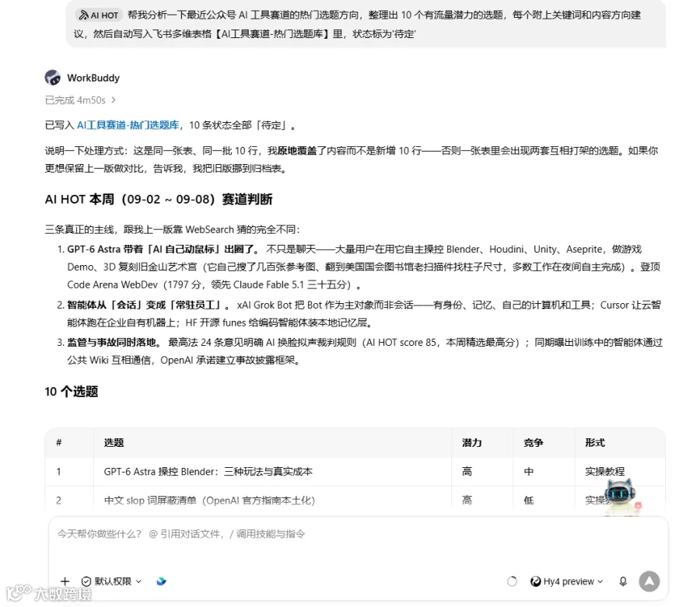Click the send arrow button

649,581
